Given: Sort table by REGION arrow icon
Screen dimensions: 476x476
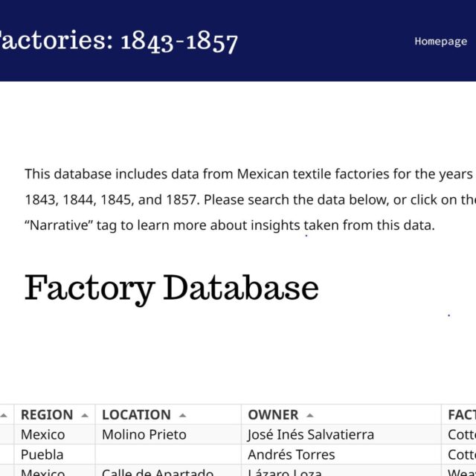Looking at the screenshot, I should point(85,415).
